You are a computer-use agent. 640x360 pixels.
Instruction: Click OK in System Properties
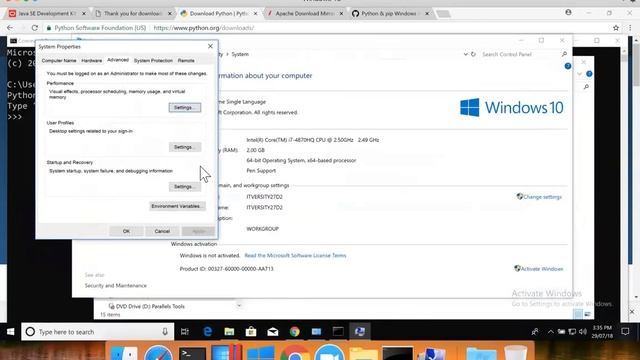coord(126,231)
